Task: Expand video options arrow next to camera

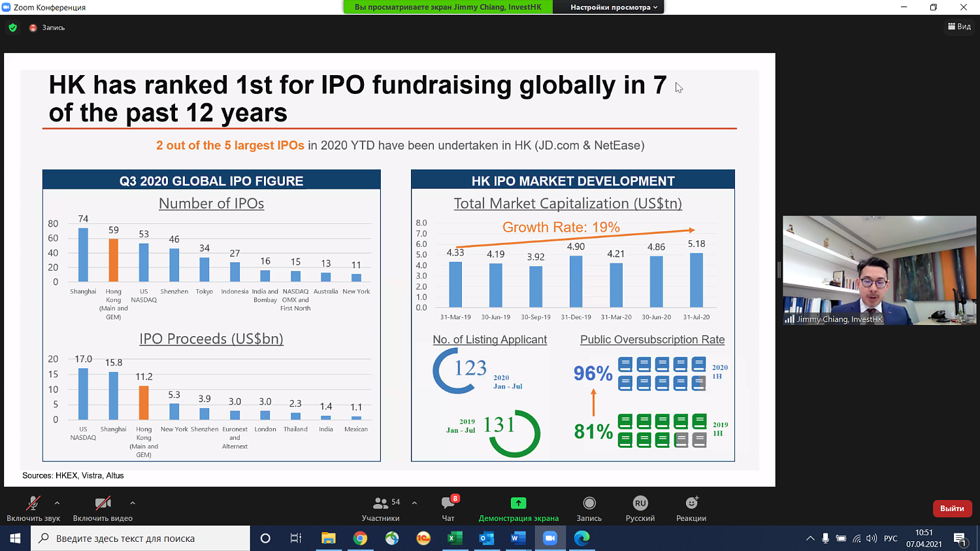Action: pos(133,503)
